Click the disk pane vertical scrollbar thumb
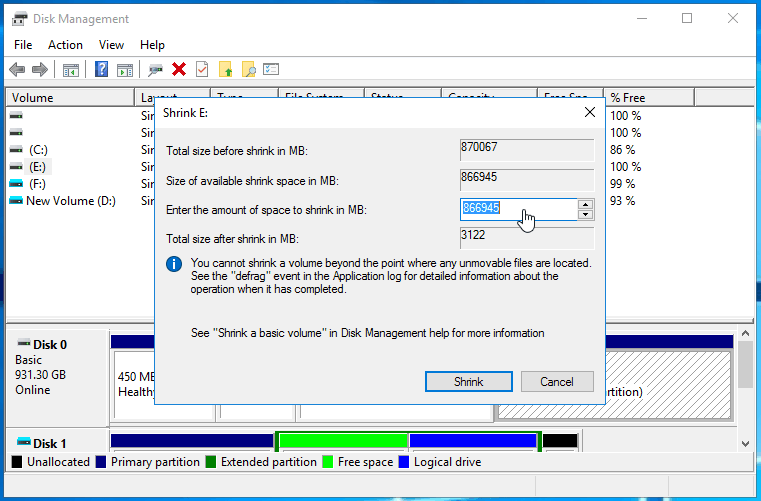This screenshot has width=761, height=501. pos(745,365)
